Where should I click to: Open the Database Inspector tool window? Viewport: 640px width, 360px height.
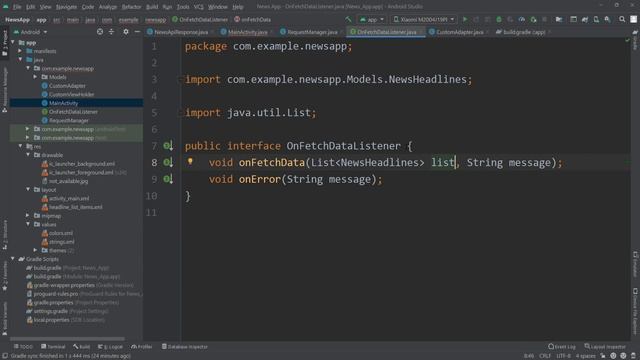pyautogui.click(x=184, y=347)
